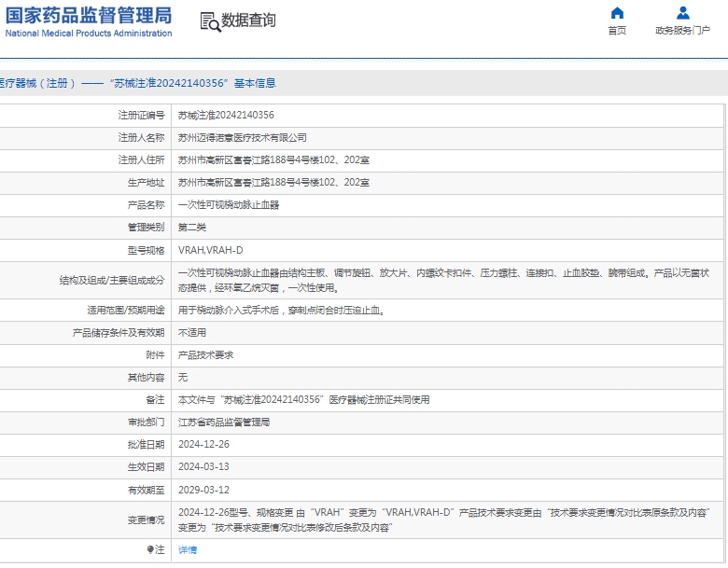The height and width of the screenshot is (568, 728).
Task: Select product name 一次性可视桡动脉止血器
Action: tap(229, 205)
